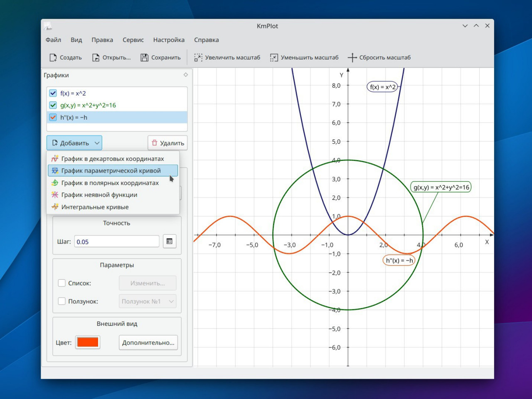Screen dimensions: 532x399
Task: Select График в полярных координатах option
Action: 110,183
